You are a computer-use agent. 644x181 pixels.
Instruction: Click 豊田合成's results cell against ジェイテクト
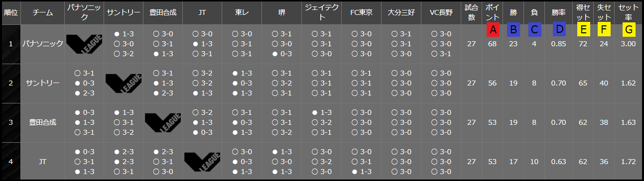coord(321,122)
